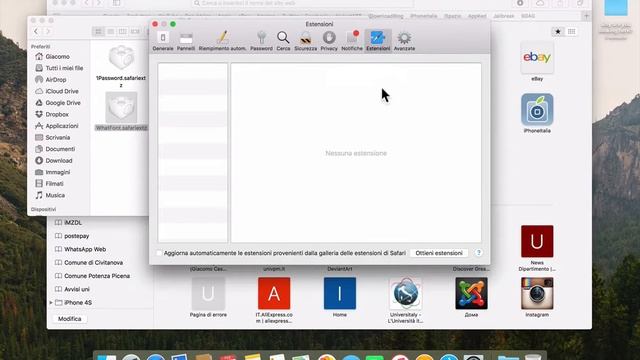Switch Finder to icon view

98,31
